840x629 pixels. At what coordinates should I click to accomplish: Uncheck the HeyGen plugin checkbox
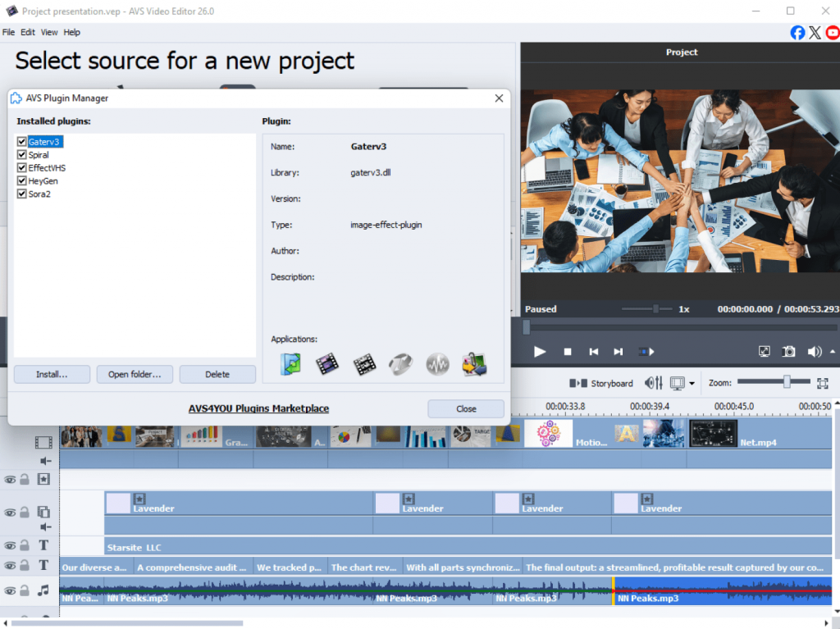click(21, 180)
